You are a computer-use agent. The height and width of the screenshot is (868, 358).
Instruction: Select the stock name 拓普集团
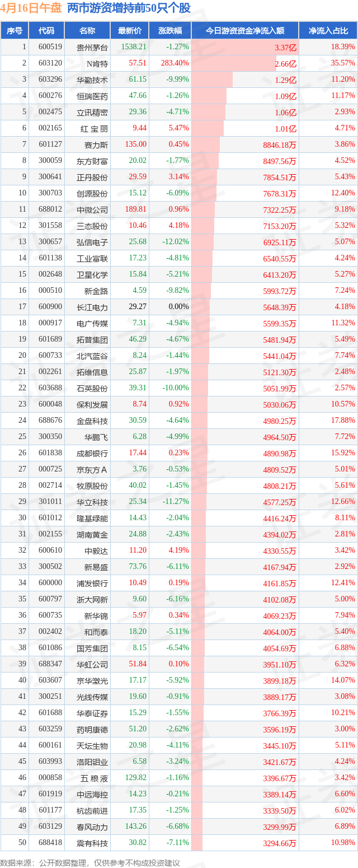click(92, 339)
